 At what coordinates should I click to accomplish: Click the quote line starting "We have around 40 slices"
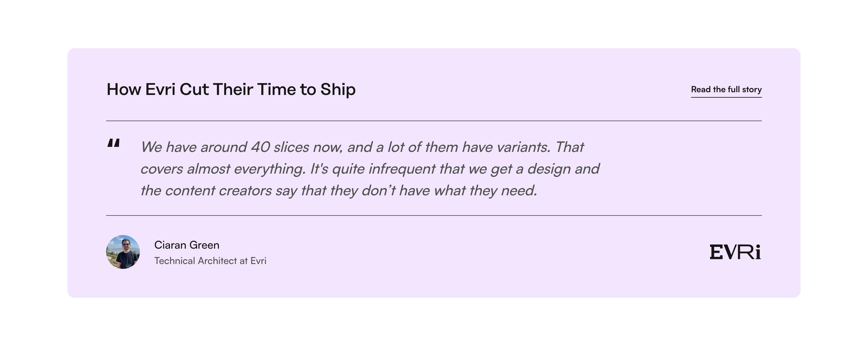(x=362, y=147)
